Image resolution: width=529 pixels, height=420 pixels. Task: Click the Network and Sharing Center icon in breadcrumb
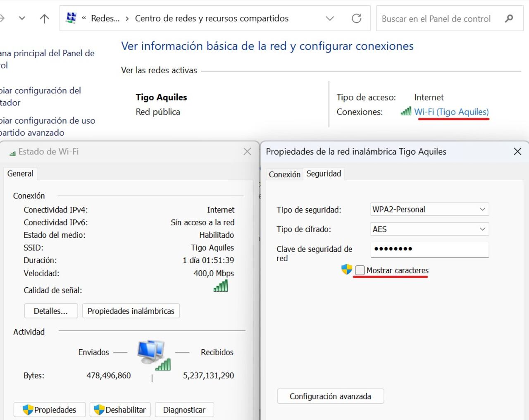71,18
